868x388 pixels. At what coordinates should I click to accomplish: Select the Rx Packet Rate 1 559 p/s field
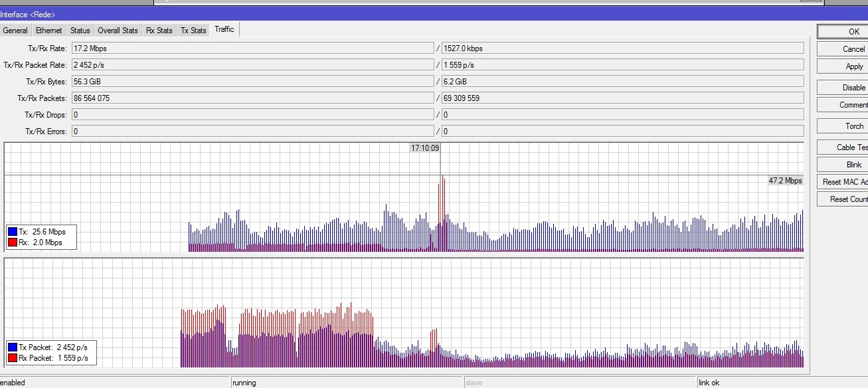pos(622,65)
